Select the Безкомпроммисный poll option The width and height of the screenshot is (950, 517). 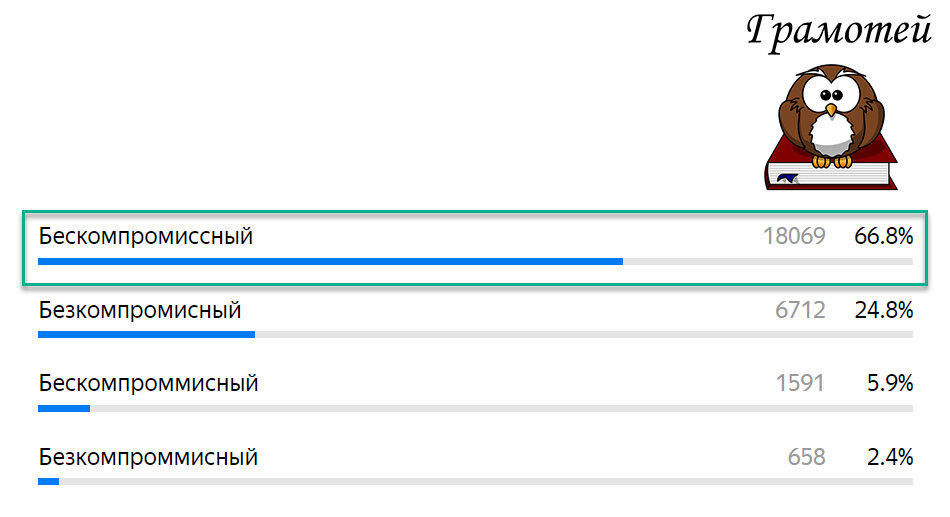pos(148,457)
